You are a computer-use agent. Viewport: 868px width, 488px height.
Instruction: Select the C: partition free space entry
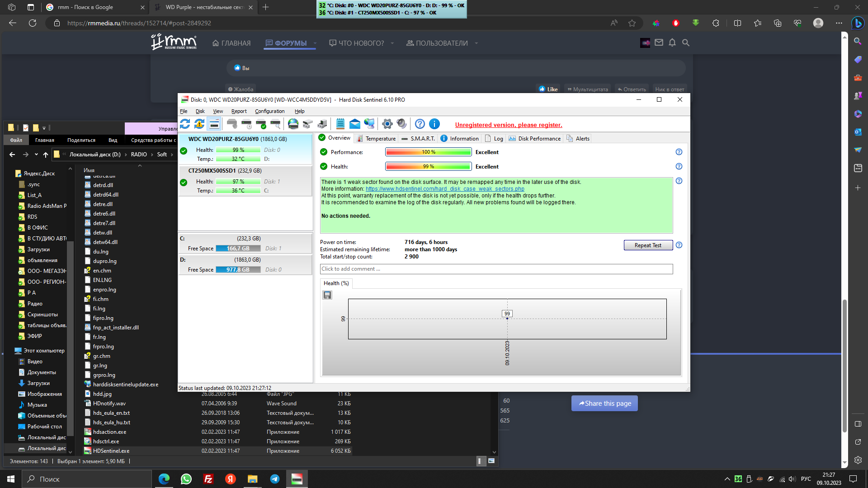pos(245,244)
